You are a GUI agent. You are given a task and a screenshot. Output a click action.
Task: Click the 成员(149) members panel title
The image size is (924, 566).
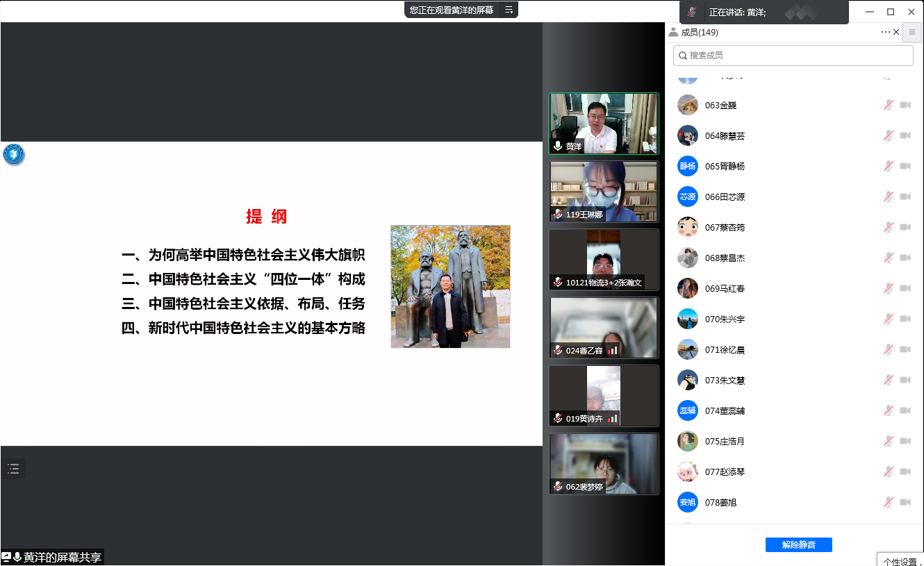pos(699,32)
